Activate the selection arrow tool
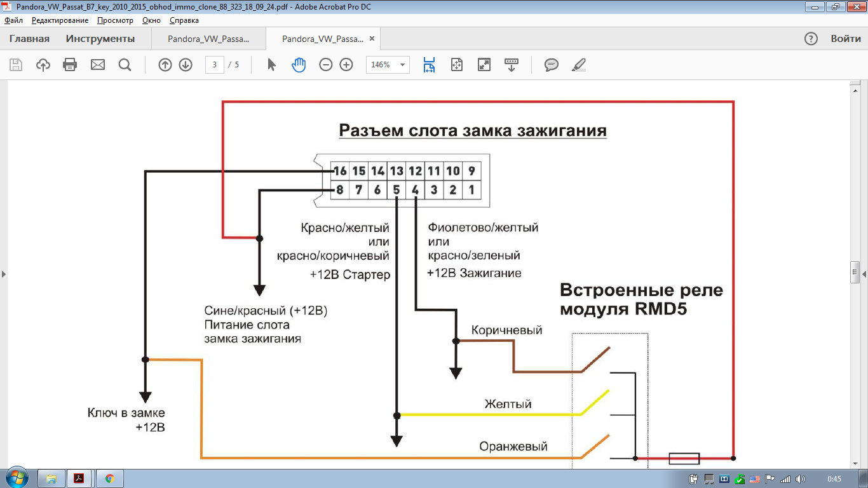Viewport: 868px width, 488px height. pyautogui.click(x=272, y=65)
